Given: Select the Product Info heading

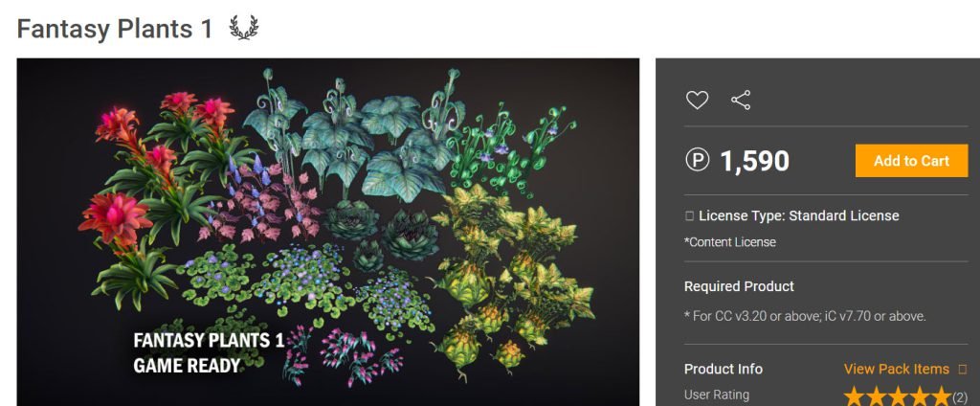Looking at the screenshot, I should (x=724, y=369).
